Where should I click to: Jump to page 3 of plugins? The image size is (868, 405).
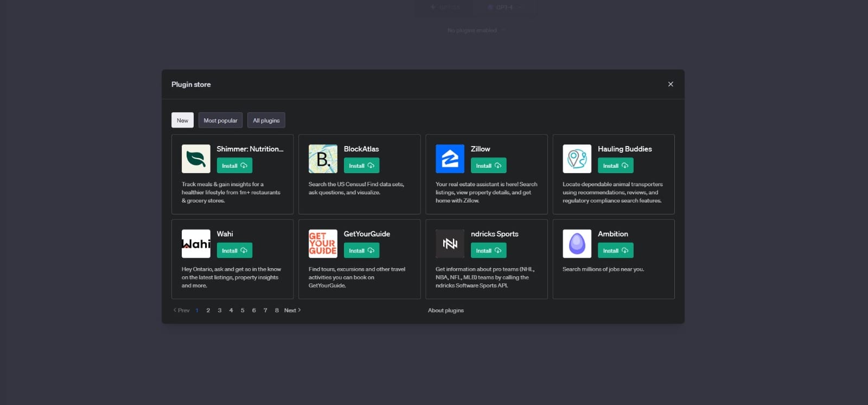tap(220, 311)
